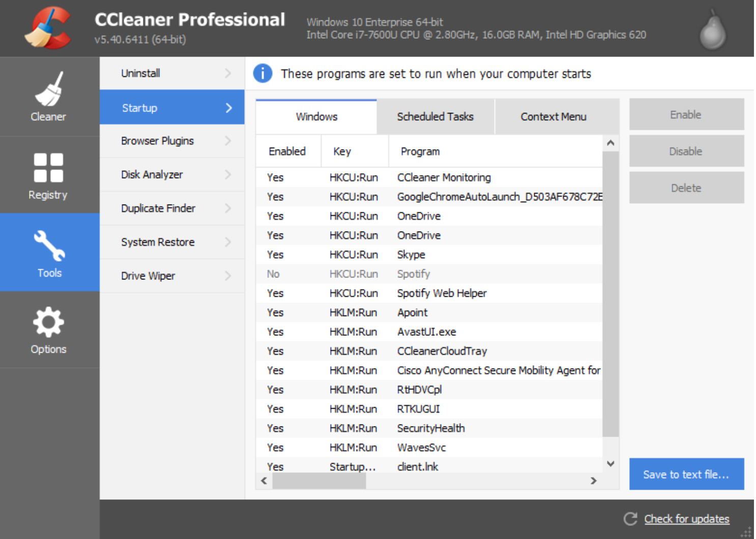Viewport: 756px width, 539px height.
Task: Switch to the Windows tab
Action: tap(316, 117)
